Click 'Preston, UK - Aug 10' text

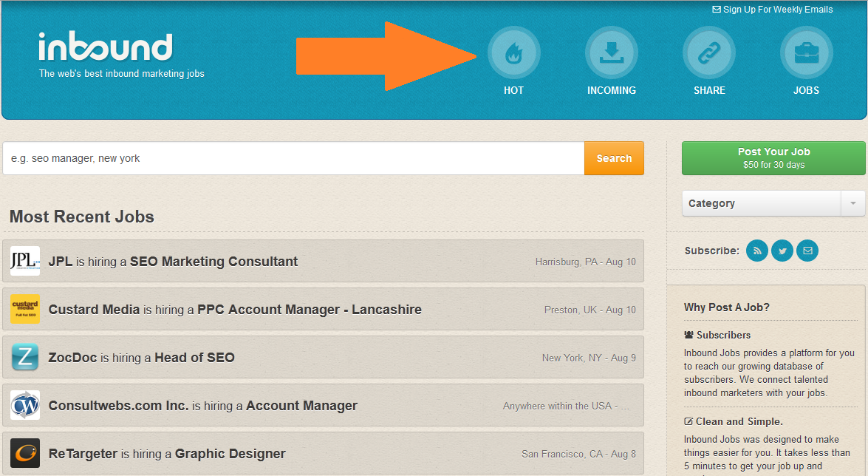[x=590, y=310]
